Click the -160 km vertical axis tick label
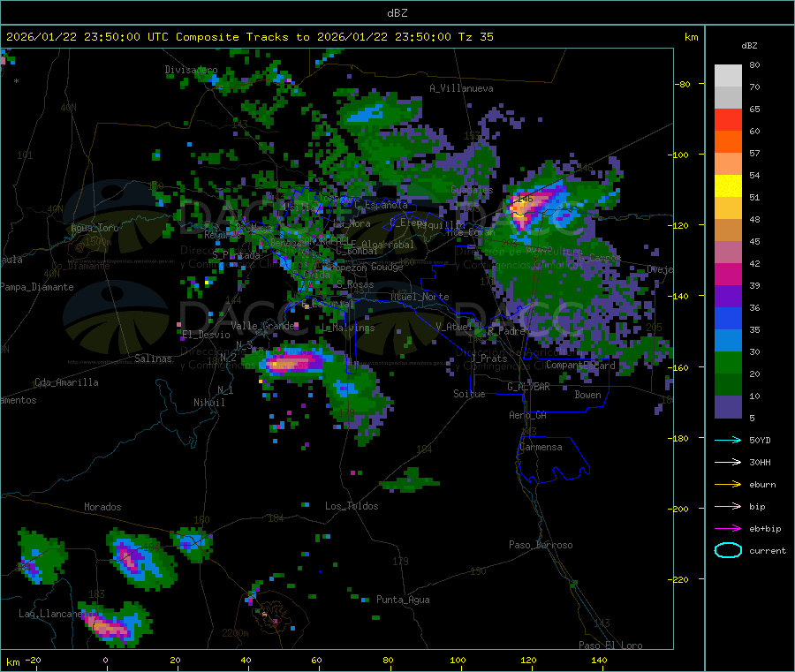795x672 pixels. (681, 367)
